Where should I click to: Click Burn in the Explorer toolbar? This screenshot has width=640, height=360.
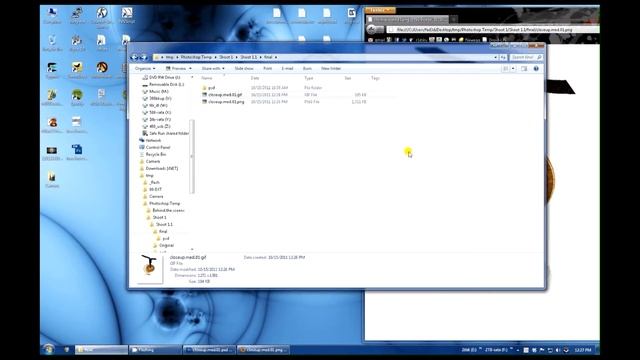pos(307,69)
